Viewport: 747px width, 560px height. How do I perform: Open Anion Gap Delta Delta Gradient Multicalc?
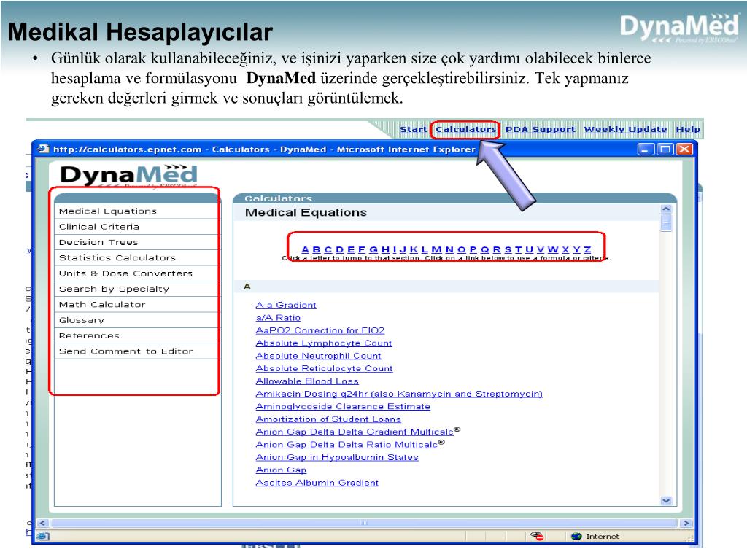[355, 432]
